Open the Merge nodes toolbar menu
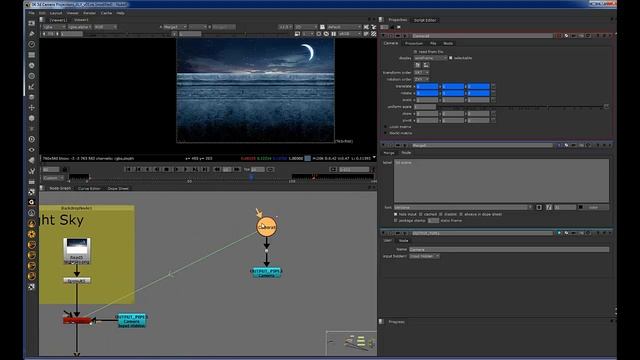Screen dimensions: 640x360 click(32, 97)
